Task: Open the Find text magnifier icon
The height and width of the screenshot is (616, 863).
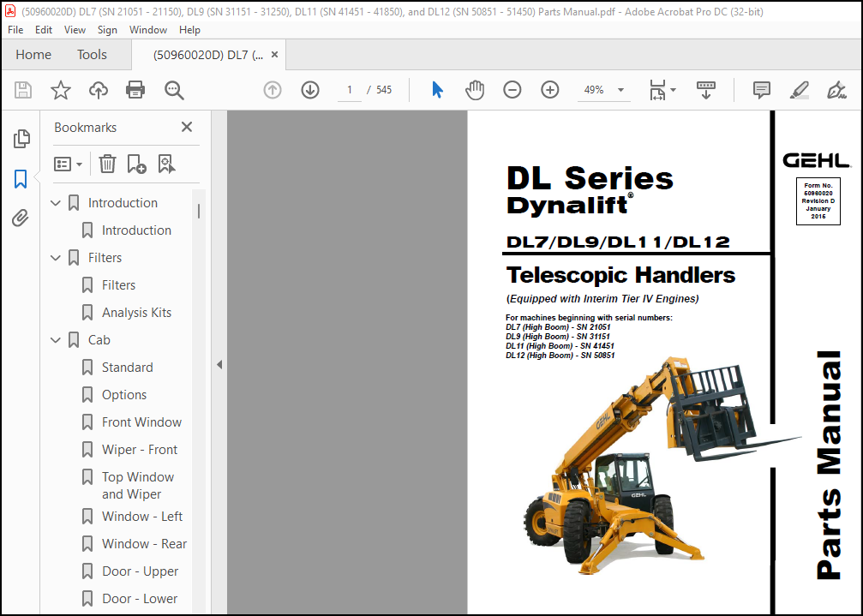Action: tap(174, 90)
